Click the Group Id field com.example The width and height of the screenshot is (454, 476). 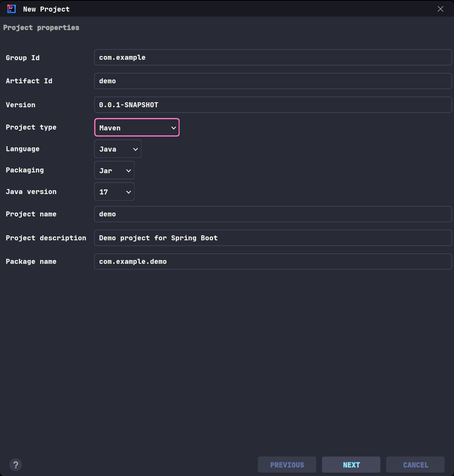(273, 57)
